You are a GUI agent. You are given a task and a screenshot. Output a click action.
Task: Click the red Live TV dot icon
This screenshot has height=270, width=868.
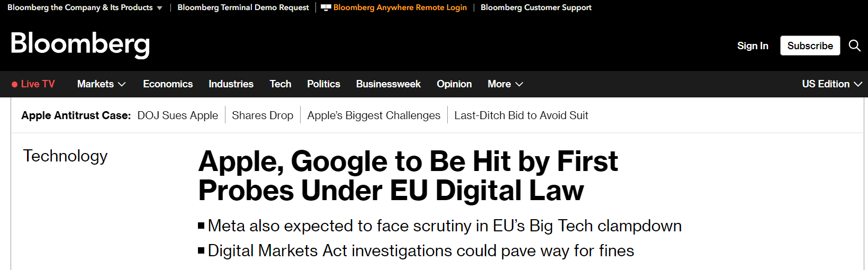[15, 84]
